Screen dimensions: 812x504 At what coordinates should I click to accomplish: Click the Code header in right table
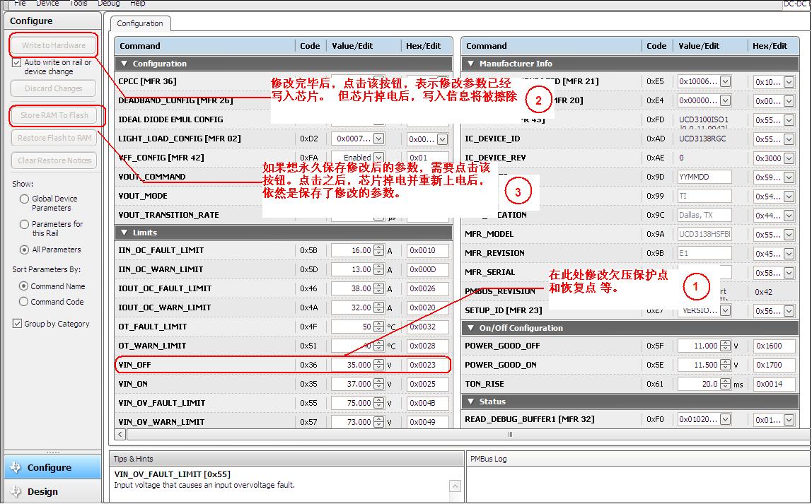coord(656,45)
